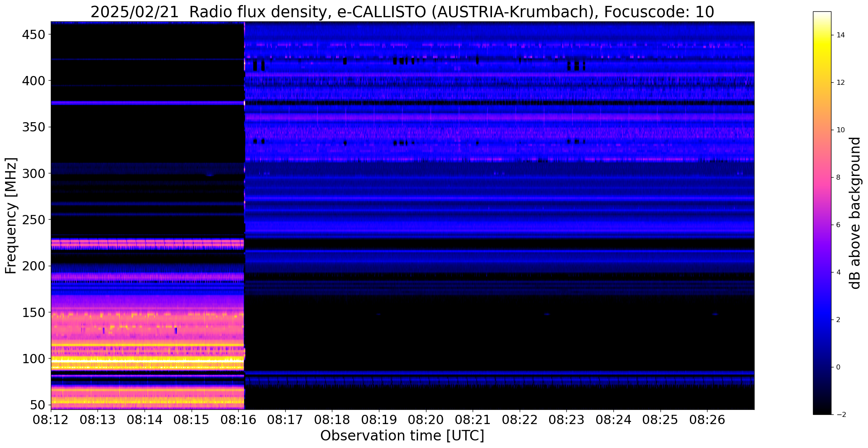Click the purple line near 375 MHz before 08:16
The height and width of the screenshot is (448, 868).
click(147, 102)
